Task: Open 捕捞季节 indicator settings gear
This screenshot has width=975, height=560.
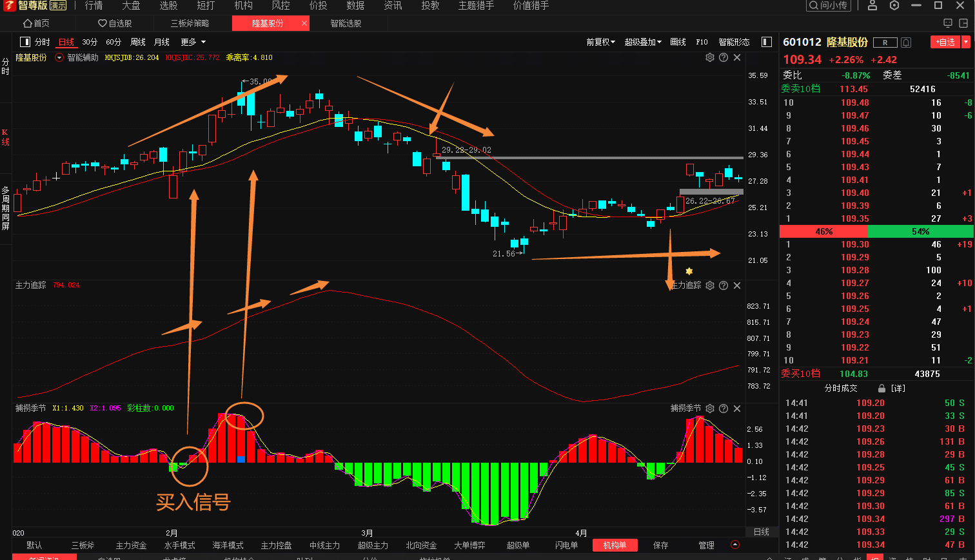Action: pos(710,409)
